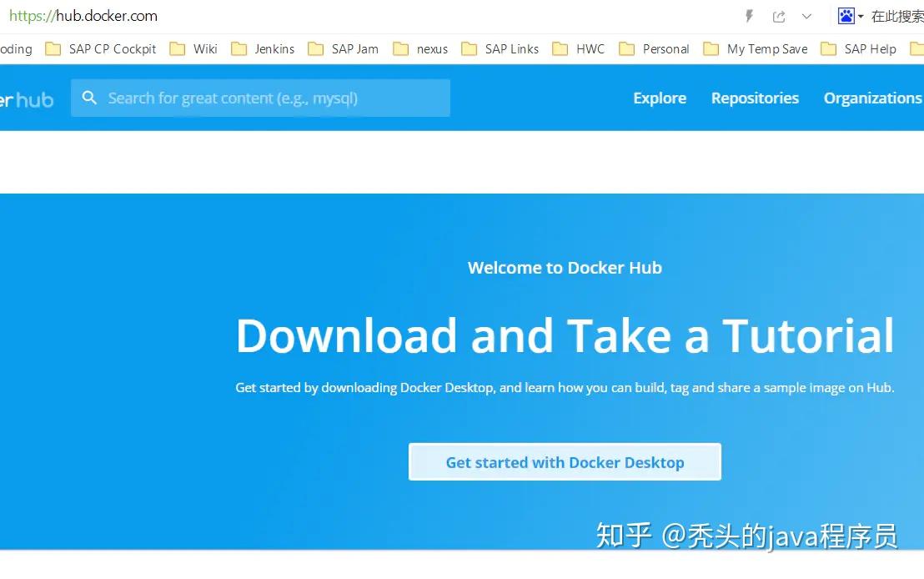This screenshot has height=579, width=924.
Task: Click Get started with Docker Desktop
Action: click(565, 461)
